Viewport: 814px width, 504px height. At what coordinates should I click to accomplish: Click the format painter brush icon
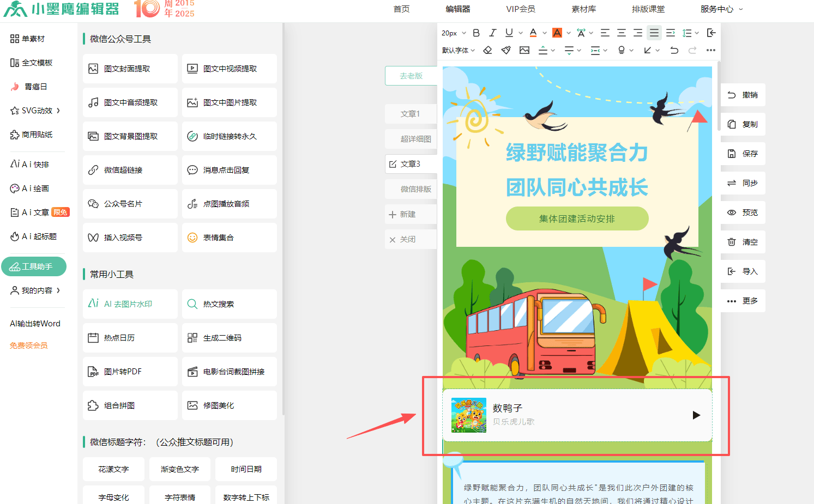pyautogui.click(x=506, y=50)
